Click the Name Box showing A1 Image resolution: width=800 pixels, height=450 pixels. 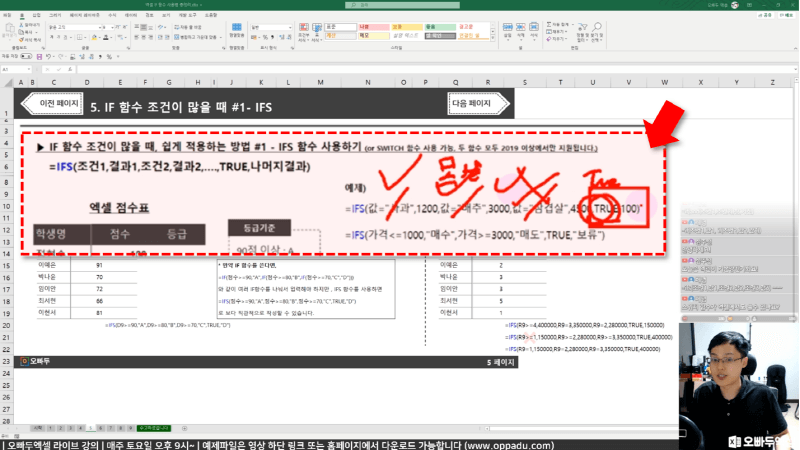point(16,69)
